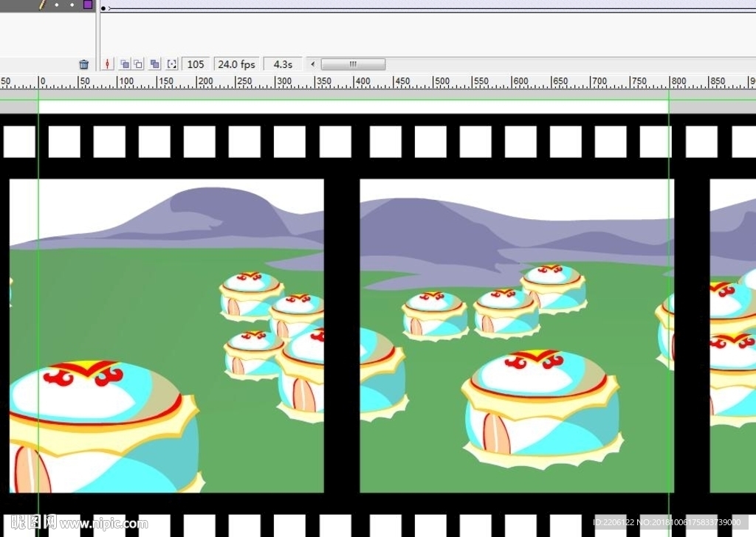
Task: Click the elapsed time value 4.3s
Action: point(283,64)
